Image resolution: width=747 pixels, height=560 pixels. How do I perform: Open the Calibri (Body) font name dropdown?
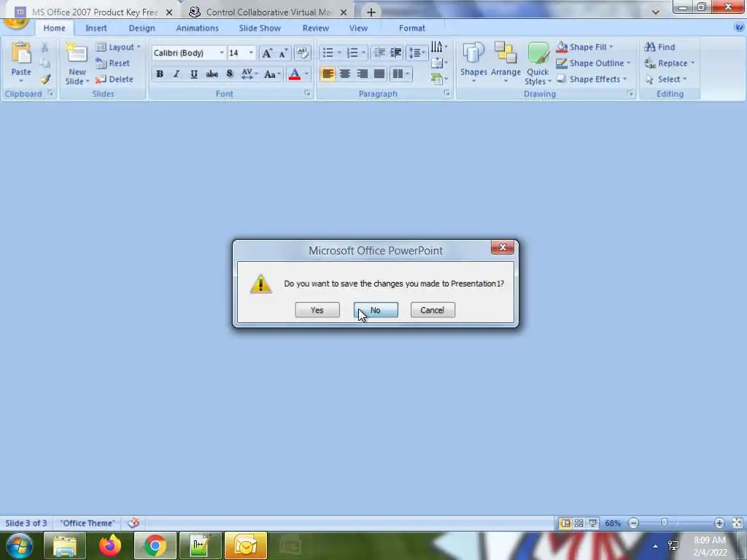click(222, 52)
